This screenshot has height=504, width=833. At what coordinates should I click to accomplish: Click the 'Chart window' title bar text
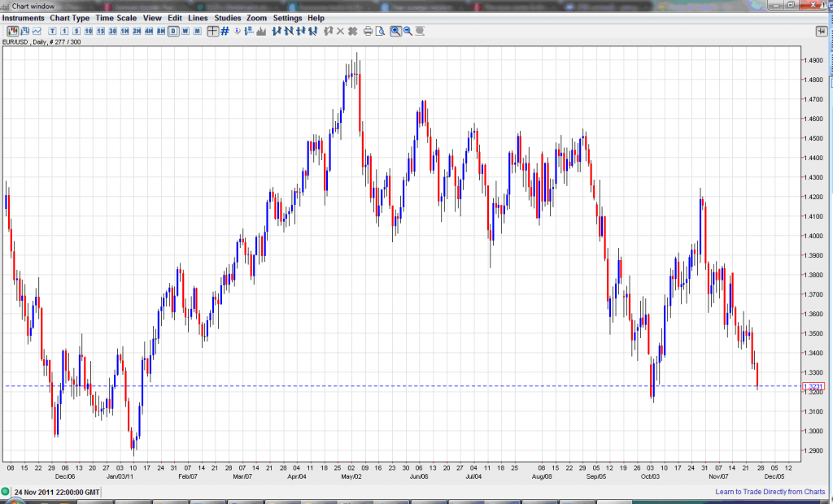pyautogui.click(x=33, y=7)
